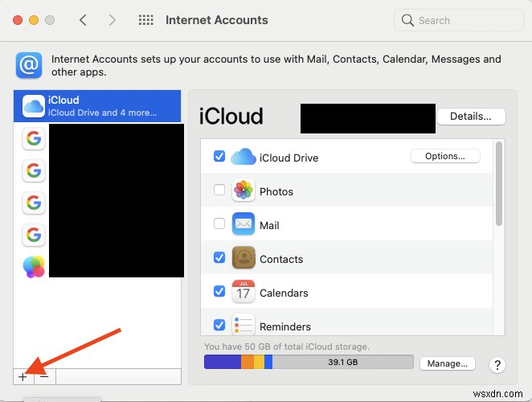The height and width of the screenshot is (402, 532).
Task: Show all preferences via grid icon
Action: point(146,20)
